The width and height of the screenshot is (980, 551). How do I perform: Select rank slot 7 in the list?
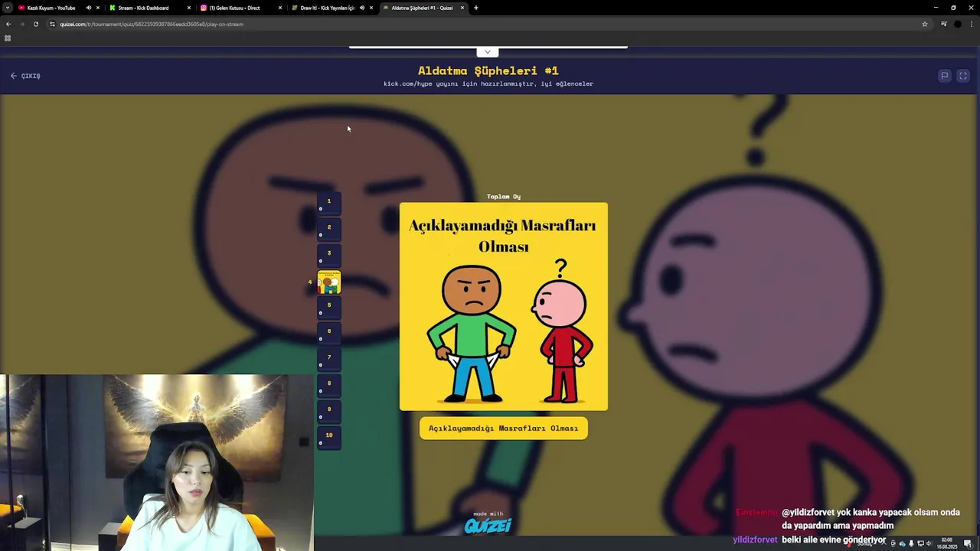click(329, 360)
